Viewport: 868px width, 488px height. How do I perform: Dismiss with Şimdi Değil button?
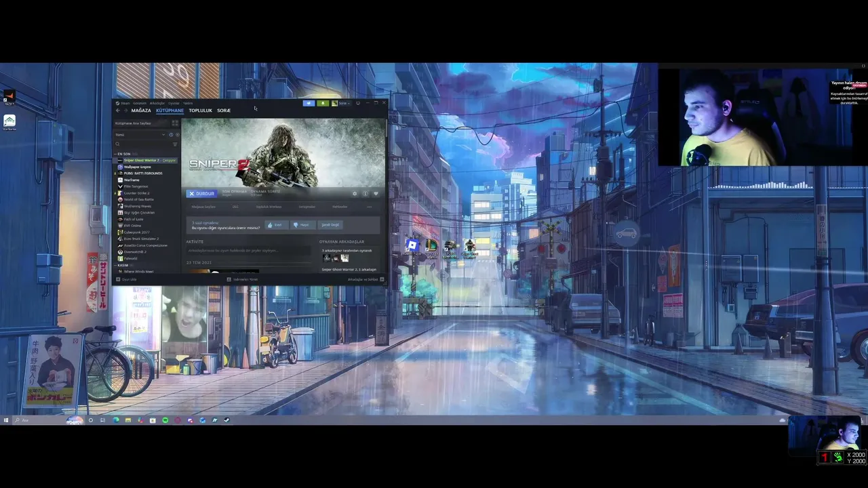pyautogui.click(x=330, y=224)
